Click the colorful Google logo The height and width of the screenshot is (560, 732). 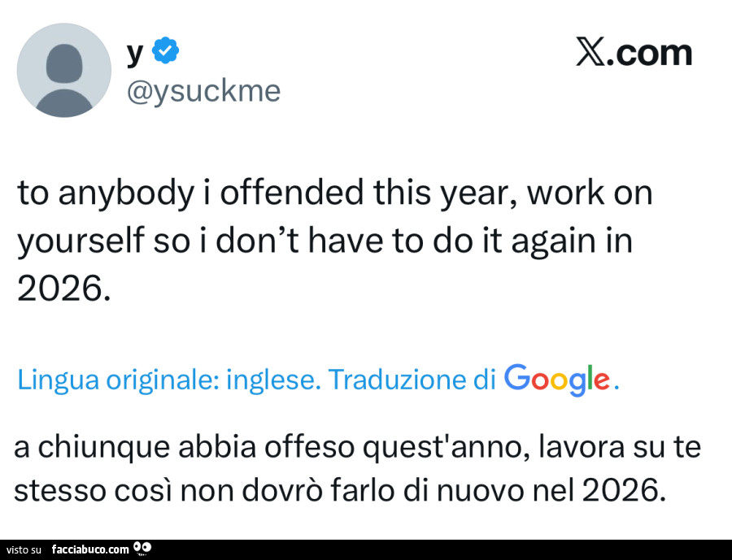click(557, 380)
